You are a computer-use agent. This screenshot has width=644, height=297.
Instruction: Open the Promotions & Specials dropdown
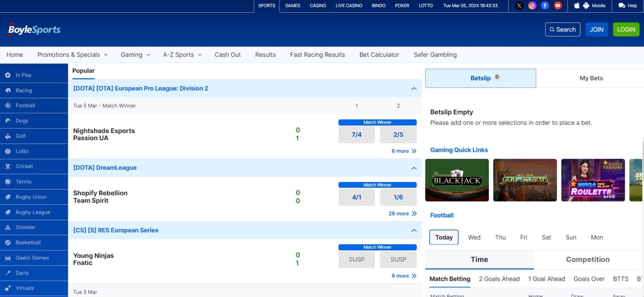point(72,55)
